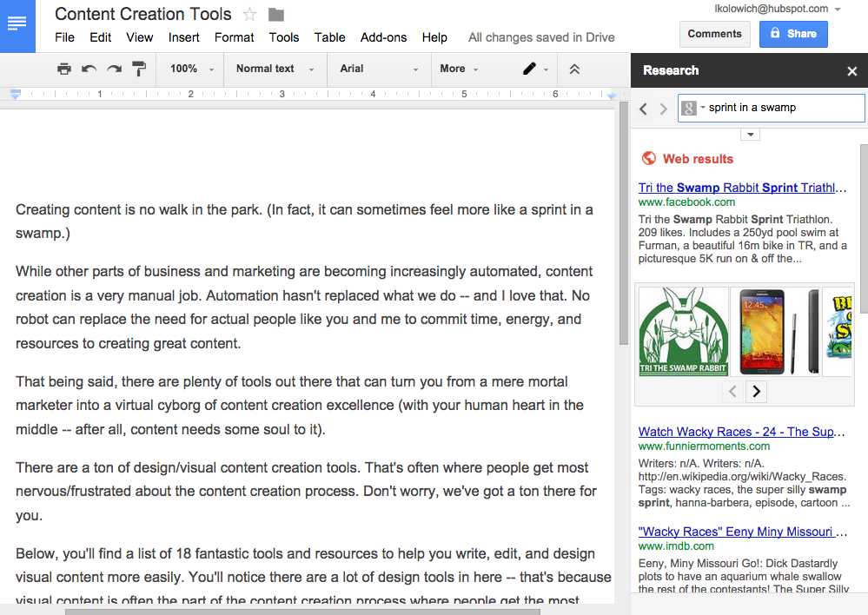This screenshot has width=868, height=615.
Task: Click the Print icon in toolbar
Action: (x=64, y=69)
